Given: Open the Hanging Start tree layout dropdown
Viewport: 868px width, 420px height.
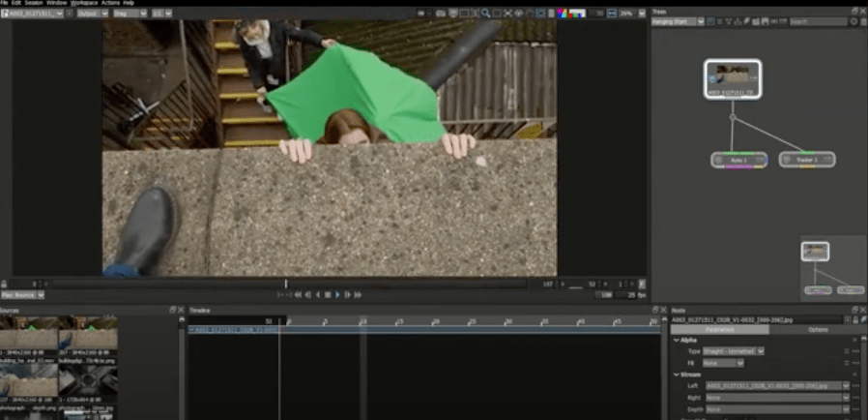Looking at the screenshot, I should tap(676, 21).
